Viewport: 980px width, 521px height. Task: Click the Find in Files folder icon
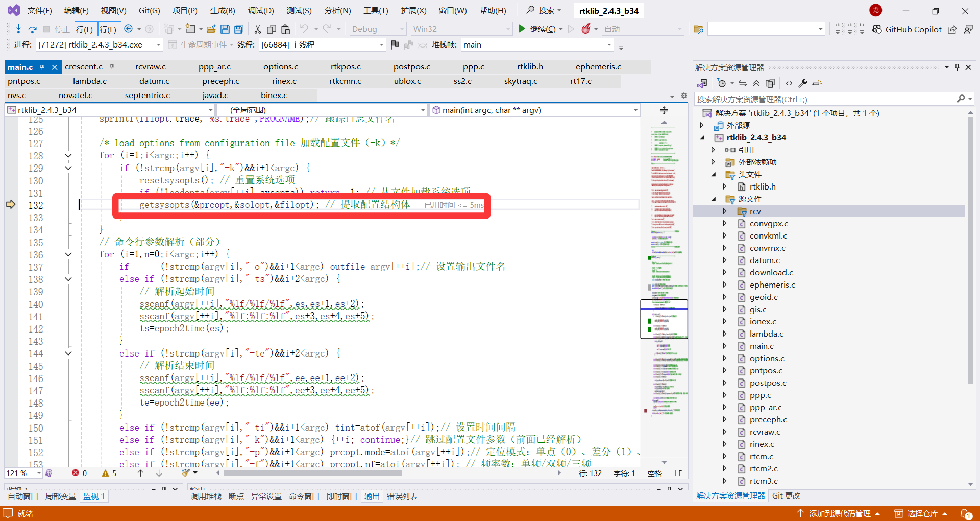699,29
